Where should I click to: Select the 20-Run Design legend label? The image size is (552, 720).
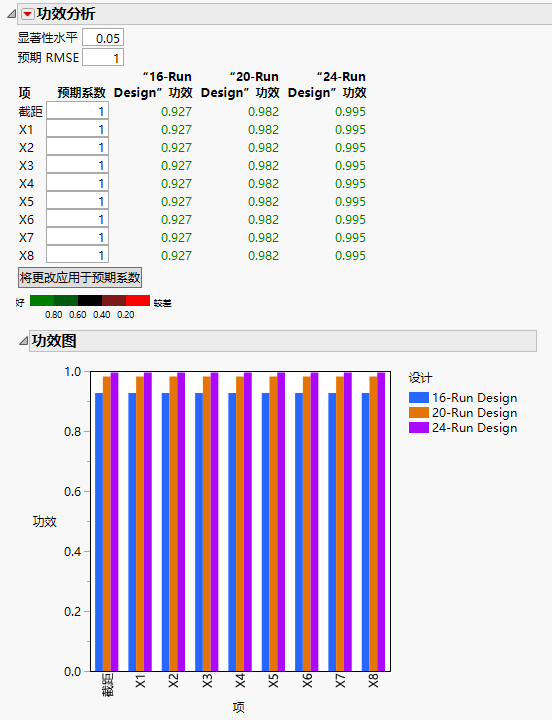tap(474, 413)
